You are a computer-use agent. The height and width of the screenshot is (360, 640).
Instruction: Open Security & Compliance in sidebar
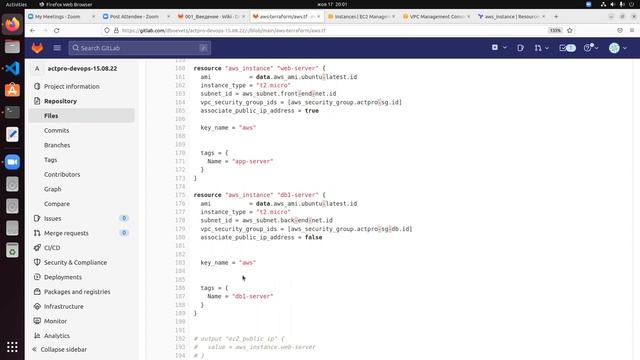coord(75,263)
